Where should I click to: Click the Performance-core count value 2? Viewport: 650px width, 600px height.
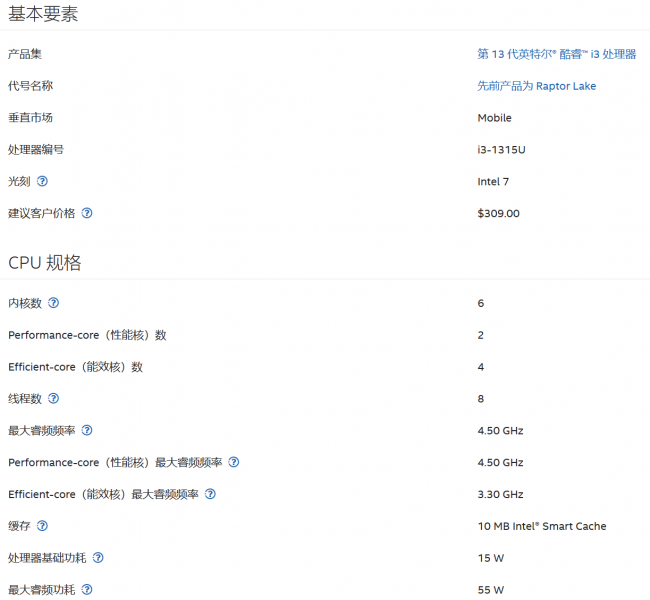(480, 335)
